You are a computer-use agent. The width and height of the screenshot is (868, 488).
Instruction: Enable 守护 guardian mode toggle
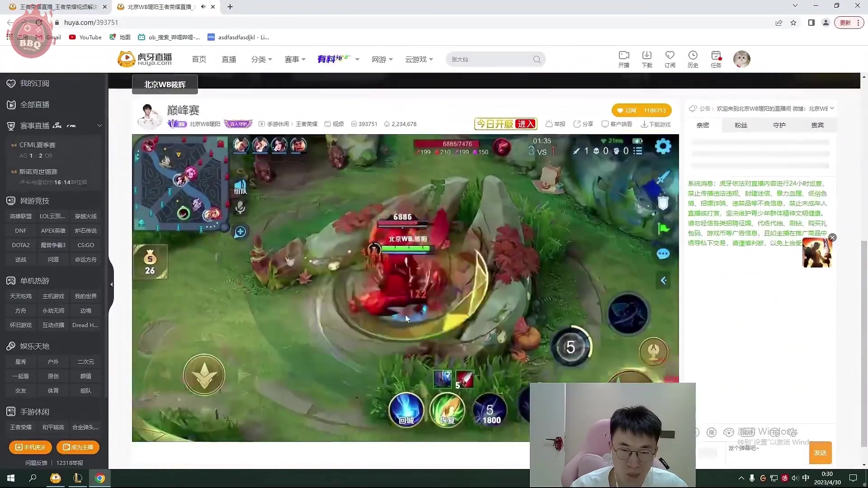tap(779, 125)
